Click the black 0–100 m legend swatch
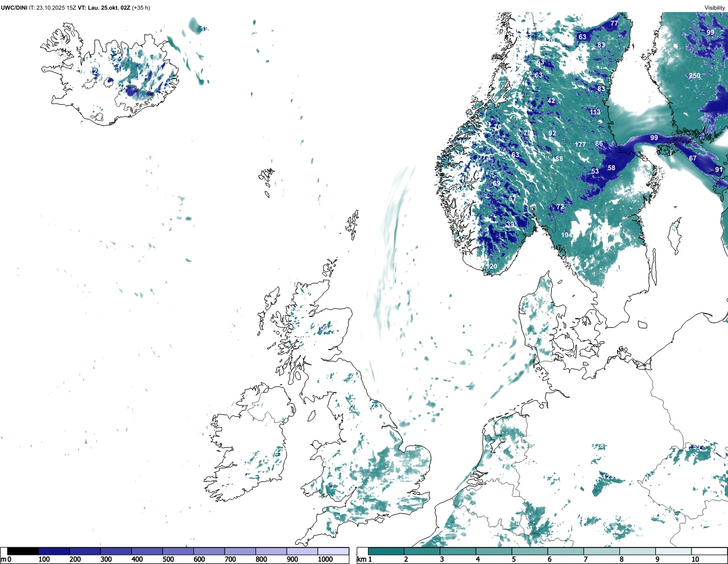Screen dimensions: 728x564 pyautogui.click(x=23, y=551)
